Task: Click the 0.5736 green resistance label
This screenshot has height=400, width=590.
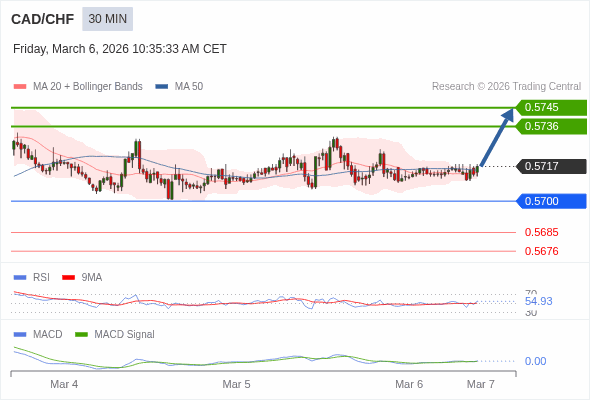Action: [551, 126]
